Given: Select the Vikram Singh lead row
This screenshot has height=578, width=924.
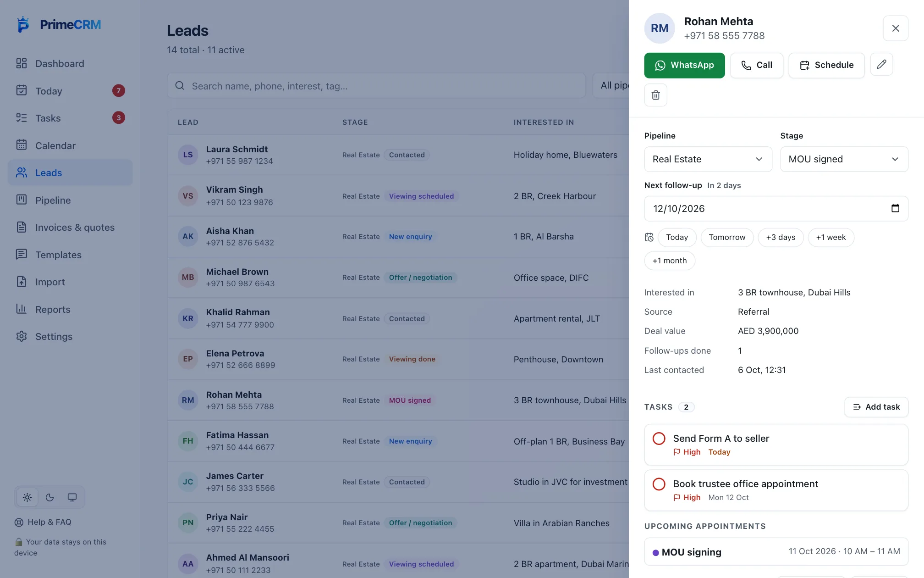Looking at the screenshot, I should tap(398, 196).
